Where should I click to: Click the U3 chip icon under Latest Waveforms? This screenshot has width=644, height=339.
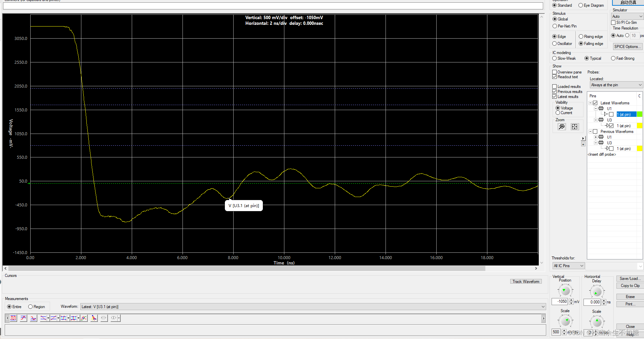coord(601,120)
